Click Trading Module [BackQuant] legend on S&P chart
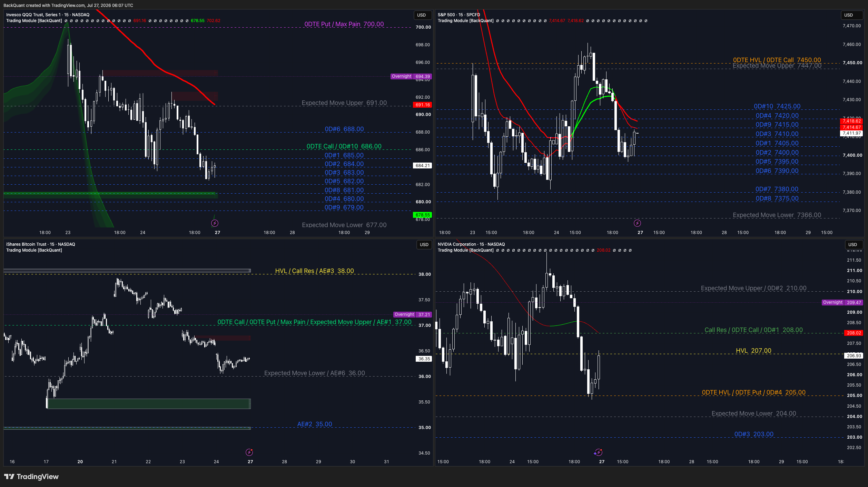This screenshot has width=868, height=487. click(x=466, y=21)
